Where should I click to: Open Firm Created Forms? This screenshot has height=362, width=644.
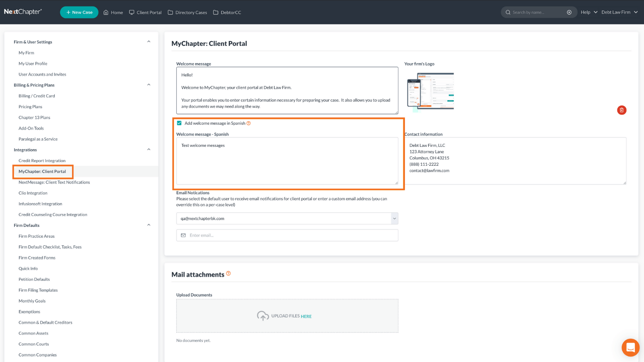click(37, 258)
